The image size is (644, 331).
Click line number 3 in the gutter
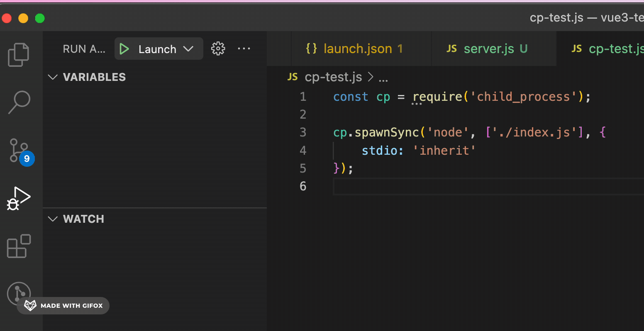coord(303,132)
